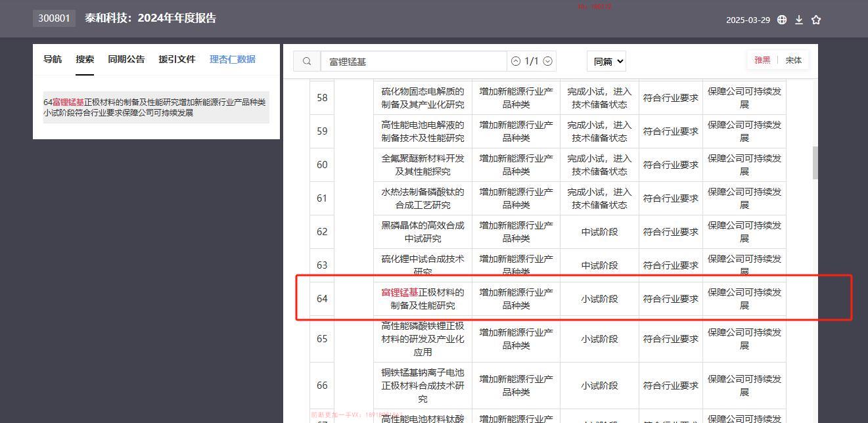Click row number 66 cell
Viewport: 868px width, 423px height.
tap(322, 385)
